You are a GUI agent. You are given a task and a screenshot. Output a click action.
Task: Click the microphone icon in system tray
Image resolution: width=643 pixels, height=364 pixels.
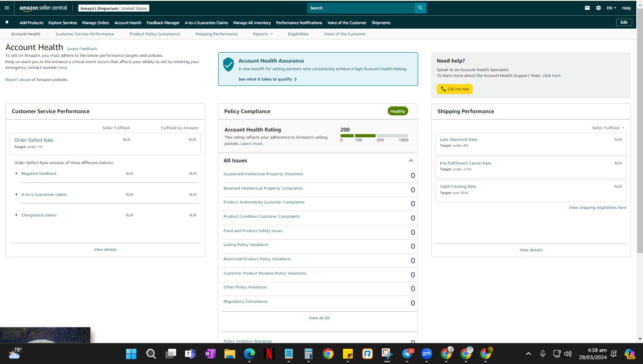coord(543,354)
